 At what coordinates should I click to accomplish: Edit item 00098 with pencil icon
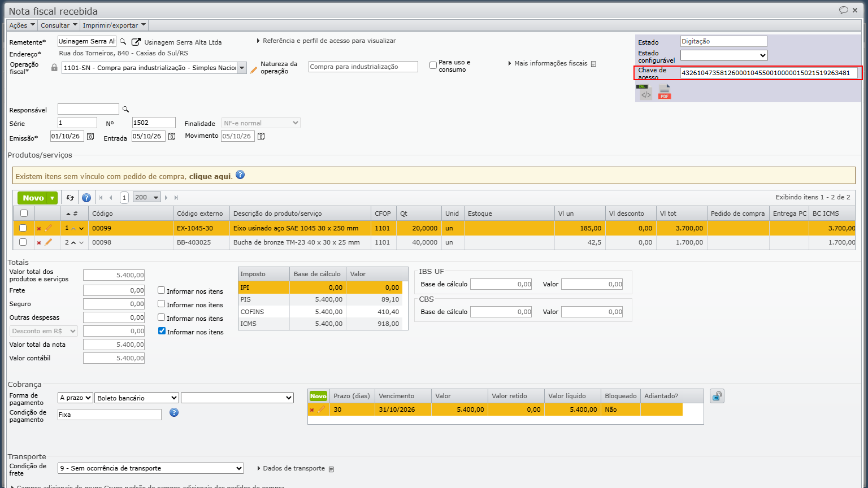coord(48,242)
